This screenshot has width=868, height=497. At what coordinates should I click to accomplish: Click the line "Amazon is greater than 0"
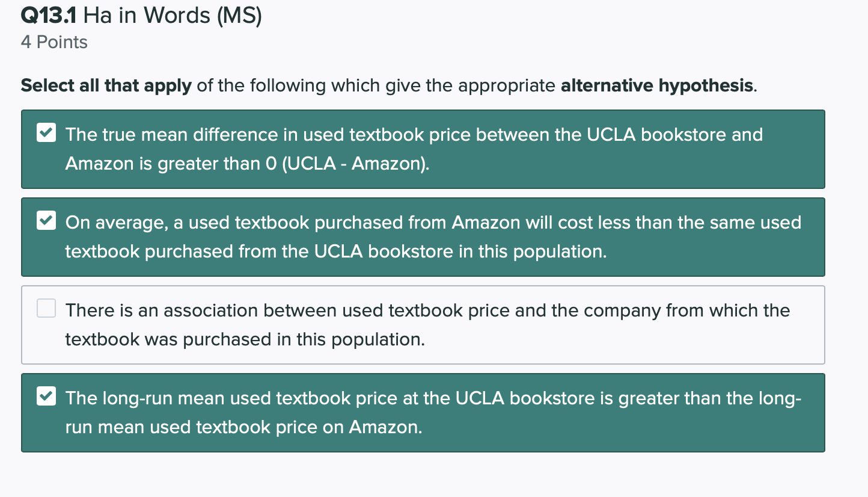pos(157,163)
